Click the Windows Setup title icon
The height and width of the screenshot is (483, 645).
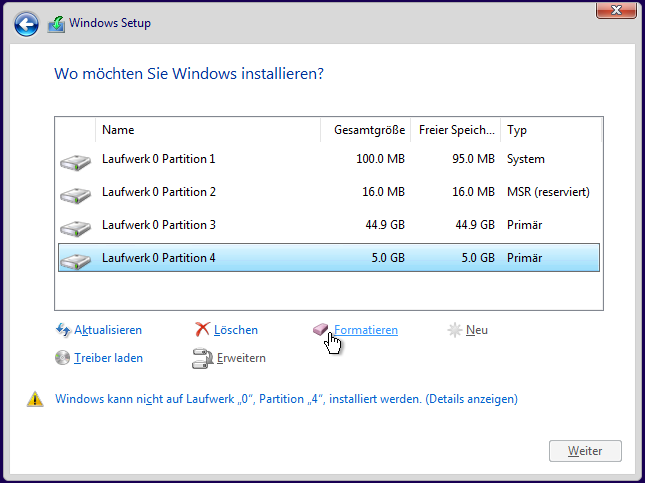coord(56,24)
